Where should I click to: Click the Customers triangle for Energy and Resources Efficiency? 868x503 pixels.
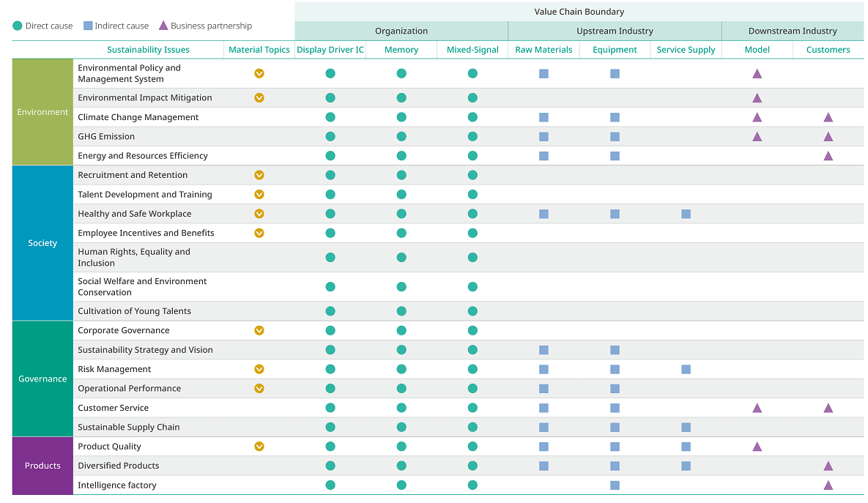pyautogui.click(x=828, y=156)
